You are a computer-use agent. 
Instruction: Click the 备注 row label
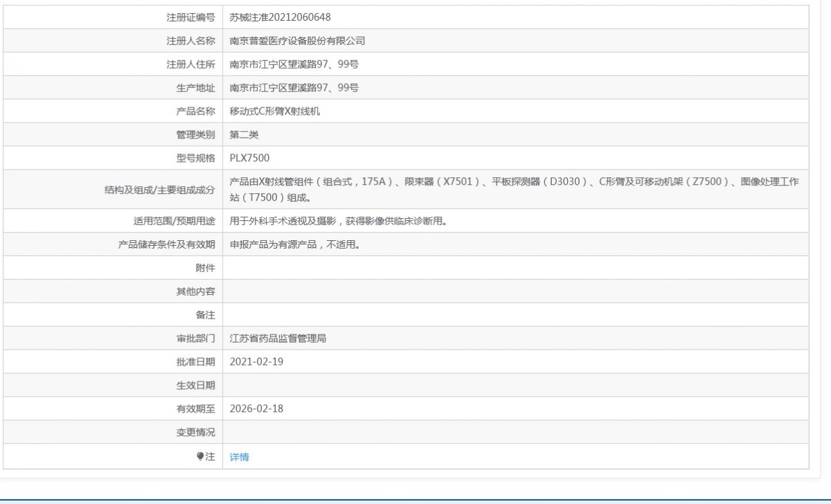(206, 316)
